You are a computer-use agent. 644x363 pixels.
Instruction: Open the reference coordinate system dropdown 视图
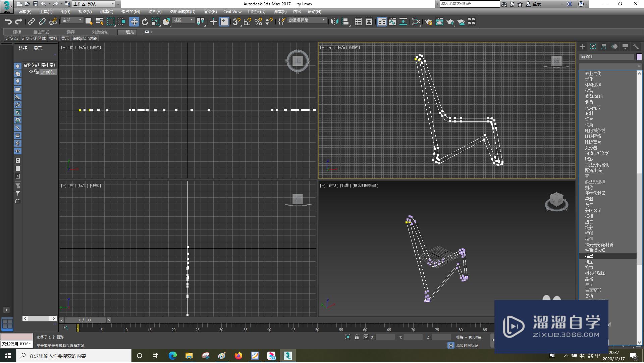click(x=183, y=20)
